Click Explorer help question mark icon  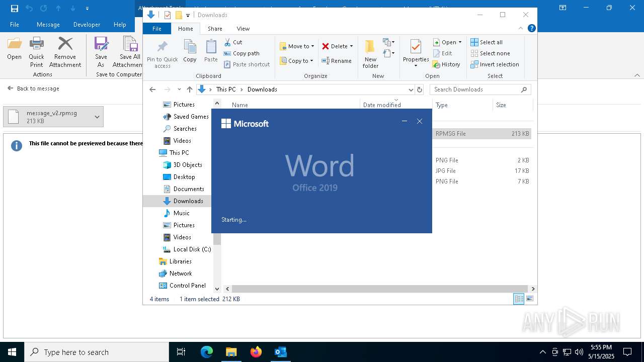[x=531, y=29]
